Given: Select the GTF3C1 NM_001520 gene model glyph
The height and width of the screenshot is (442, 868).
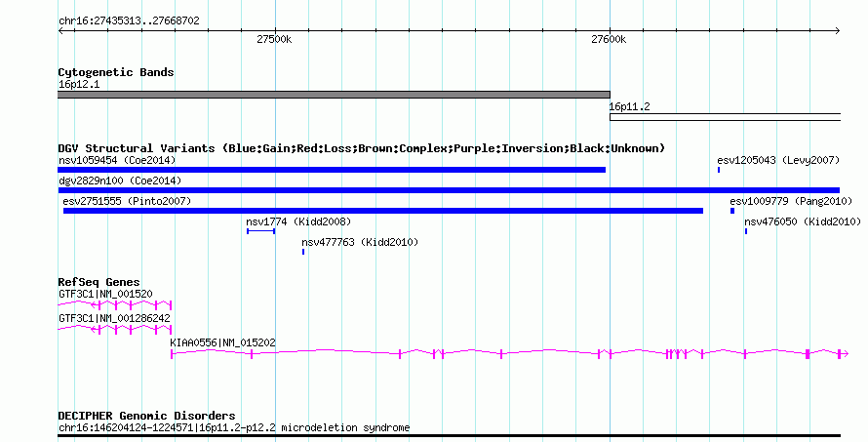Looking at the screenshot, I should point(115,304).
